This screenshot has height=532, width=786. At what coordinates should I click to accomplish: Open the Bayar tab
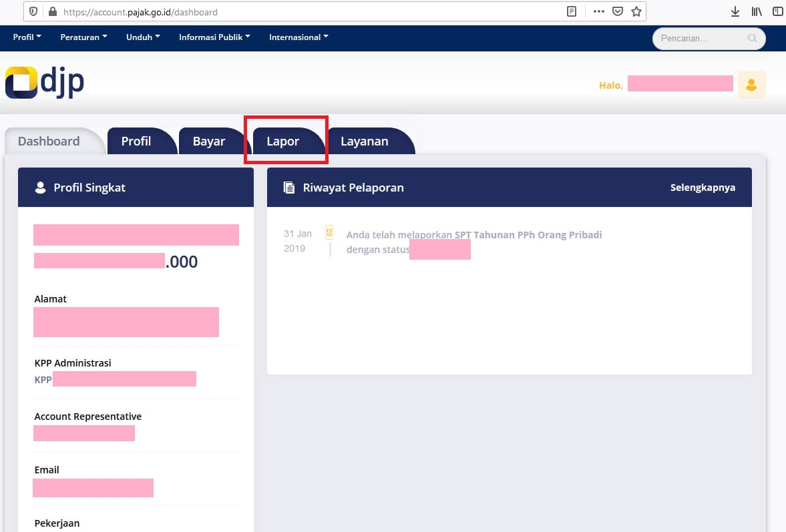click(x=209, y=141)
